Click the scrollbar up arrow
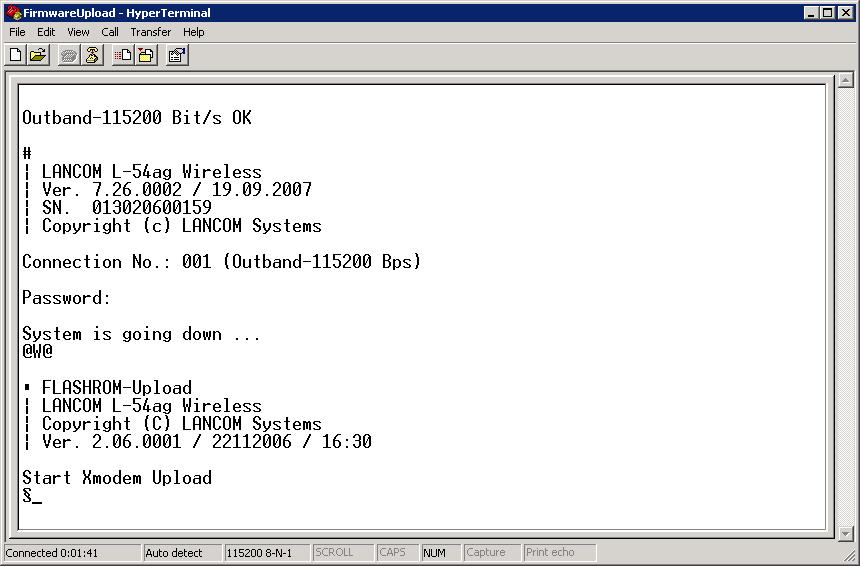 845,81
